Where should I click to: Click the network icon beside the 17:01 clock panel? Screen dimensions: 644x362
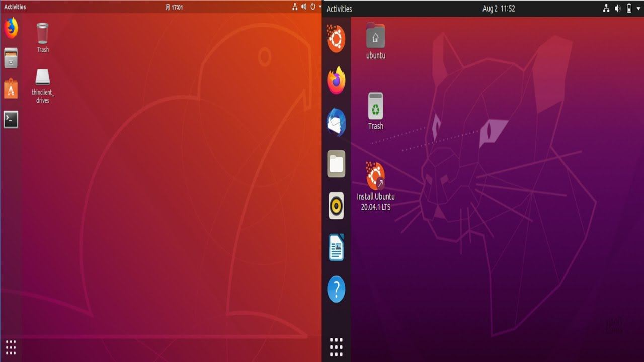(295, 7)
